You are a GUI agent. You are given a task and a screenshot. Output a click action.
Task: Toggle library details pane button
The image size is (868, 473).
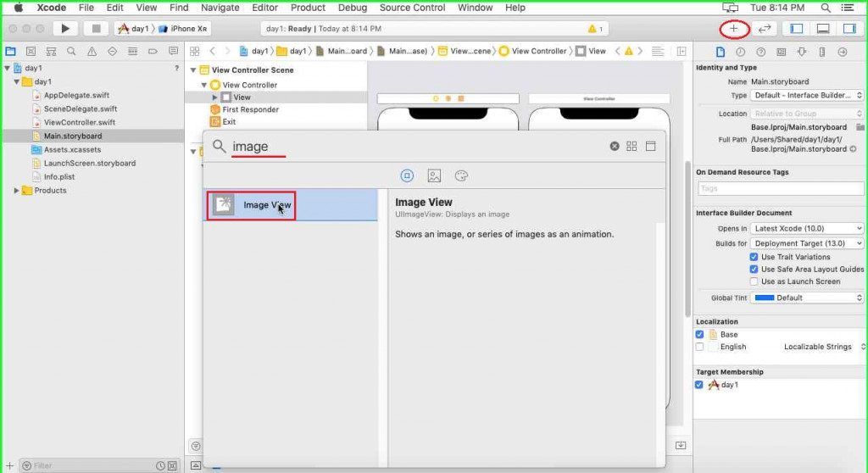coord(651,146)
